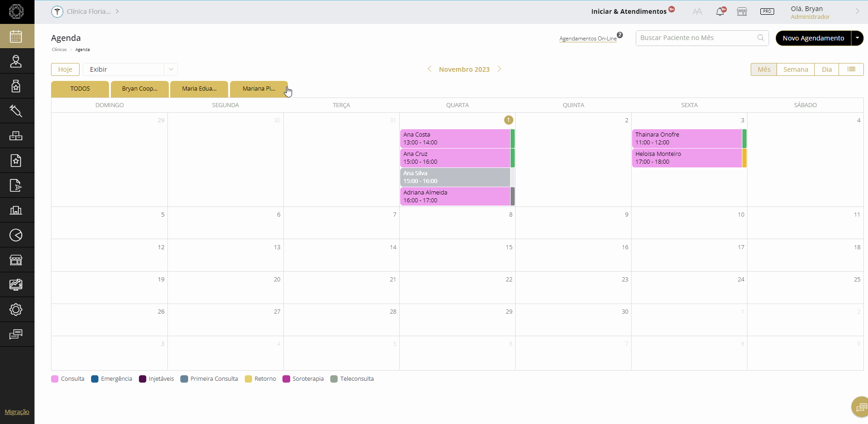Open the Exibir dropdown

[130, 69]
